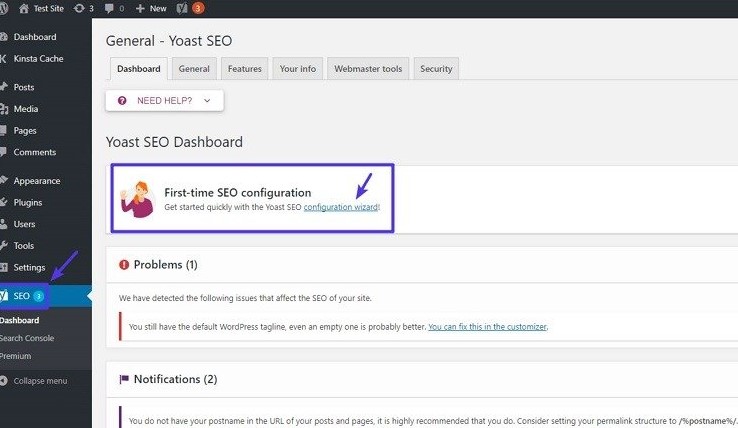
Task: Open the configuration wizard link
Action: (x=341, y=207)
